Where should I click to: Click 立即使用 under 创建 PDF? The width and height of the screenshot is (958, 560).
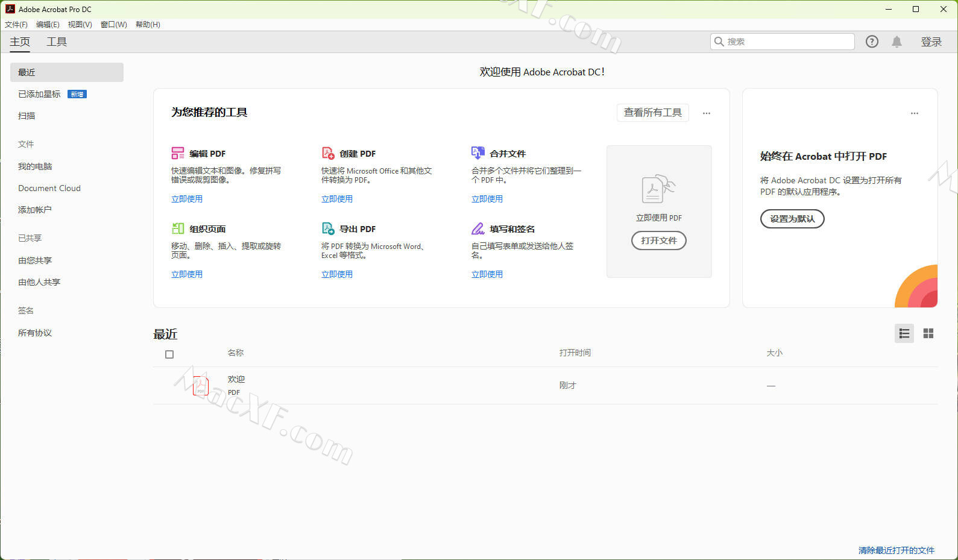pyautogui.click(x=337, y=199)
